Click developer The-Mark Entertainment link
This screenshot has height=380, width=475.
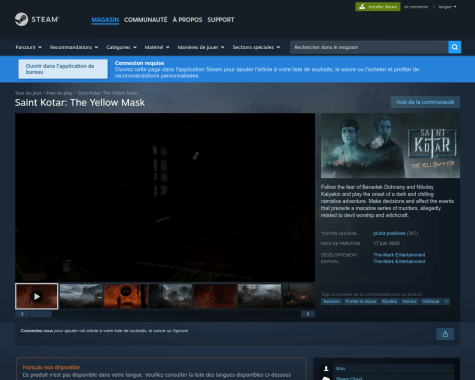pyautogui.click(x=399, y=255)
